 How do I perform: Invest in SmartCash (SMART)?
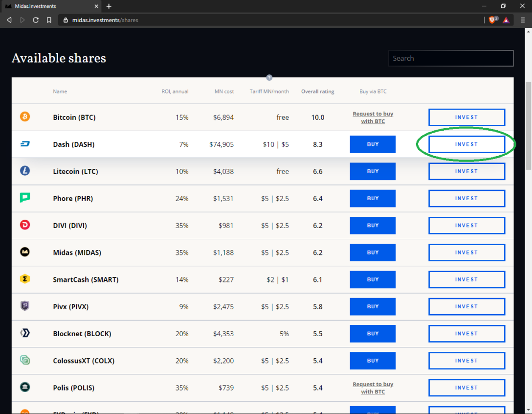[466, 279]
